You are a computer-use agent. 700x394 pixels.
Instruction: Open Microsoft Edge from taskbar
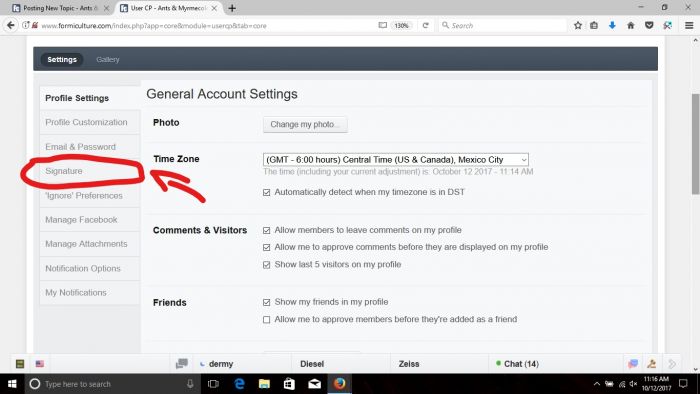[x=239, y=384]
